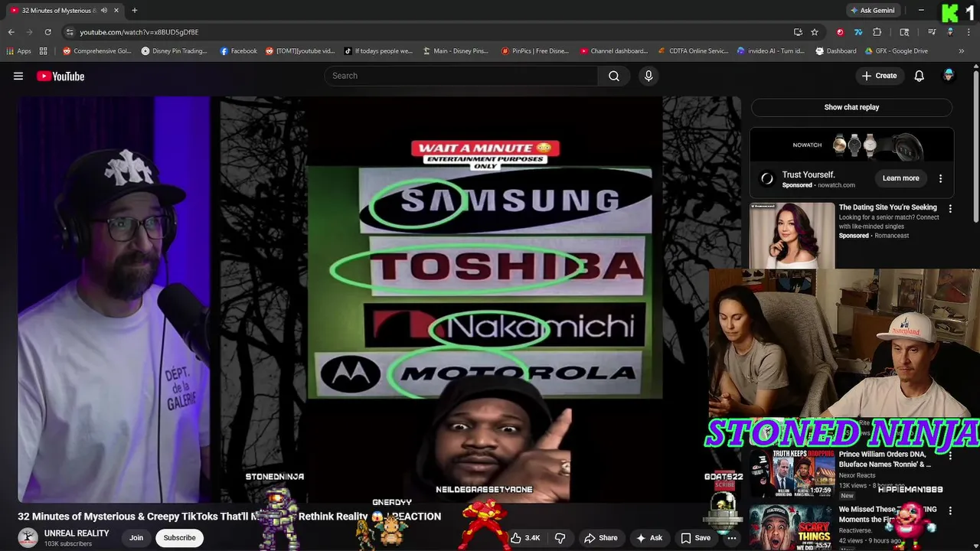Save the video to a playlist
The width and height of the screenshot is (980, 551).
click(x=695, y=538)
